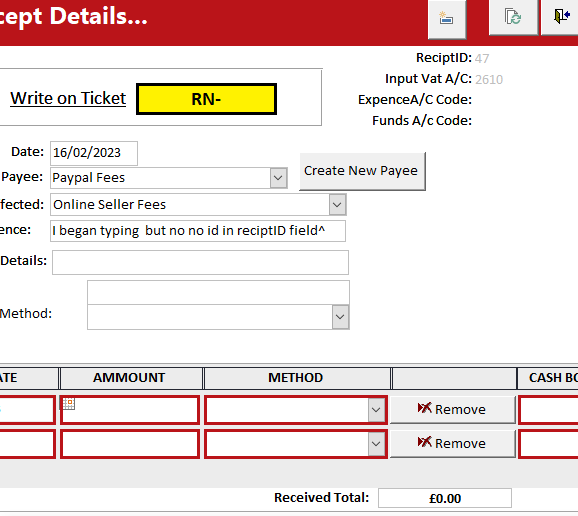The image size is (578, 516).
Task: Click the small grid icon in Ammount cell
Action: tap(69, 403)
